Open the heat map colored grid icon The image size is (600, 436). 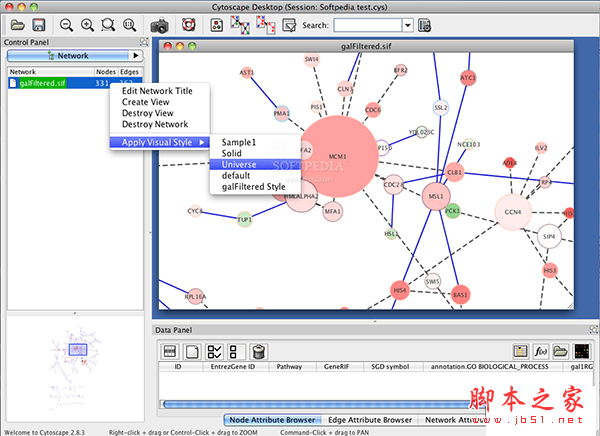pyautogui.click(x=581, y=351)
